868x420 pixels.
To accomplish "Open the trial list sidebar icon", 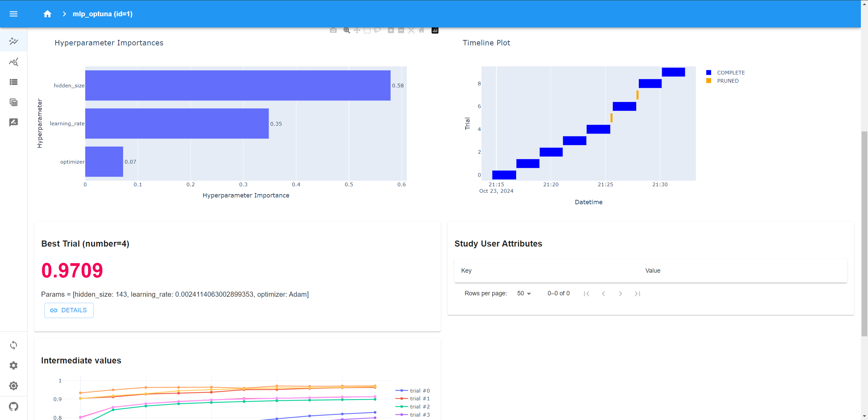I will 14,82.
